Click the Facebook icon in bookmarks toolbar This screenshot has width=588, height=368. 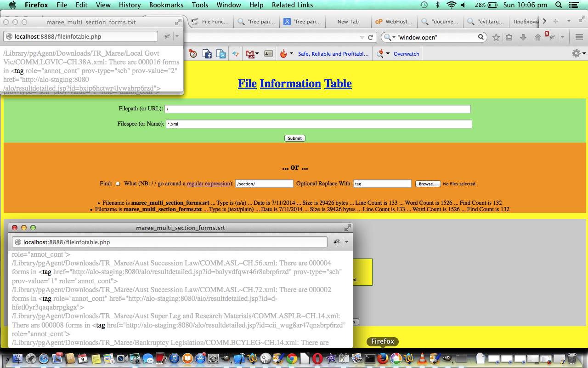click(x=207, y=54)
